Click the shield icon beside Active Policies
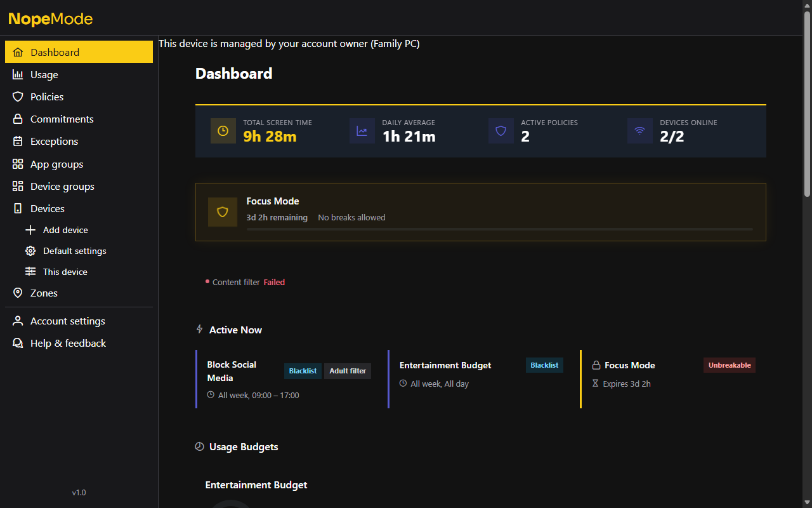812x508 pixels. (501, 131)
